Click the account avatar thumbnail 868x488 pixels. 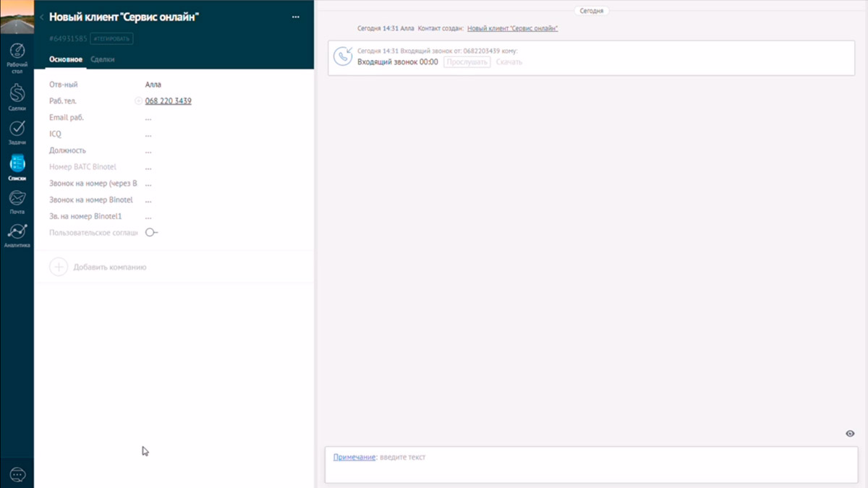[17, 17]
